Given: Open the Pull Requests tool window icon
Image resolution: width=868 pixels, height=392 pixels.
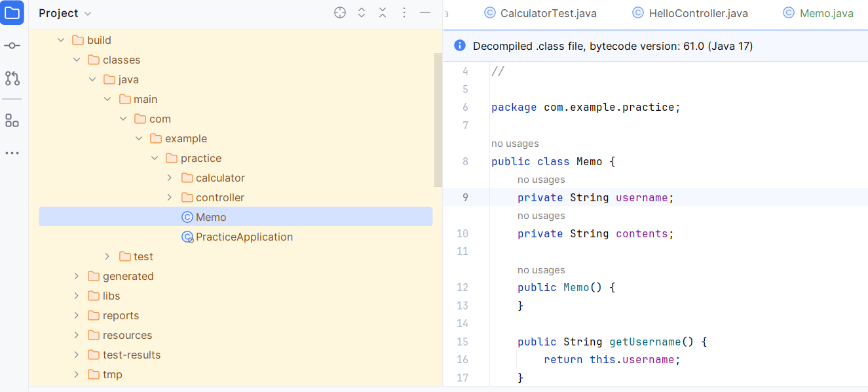Looking at the screenshot, I should (x=12, y=79).
